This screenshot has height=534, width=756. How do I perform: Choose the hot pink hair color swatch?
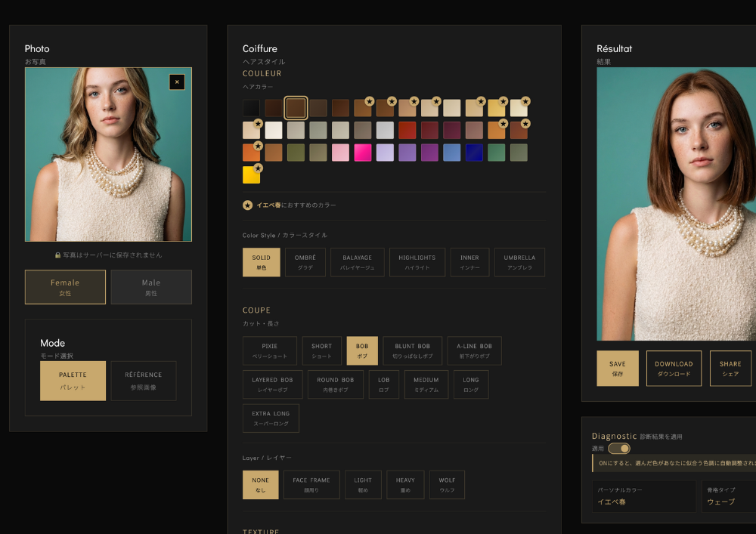tap(363, 153)
